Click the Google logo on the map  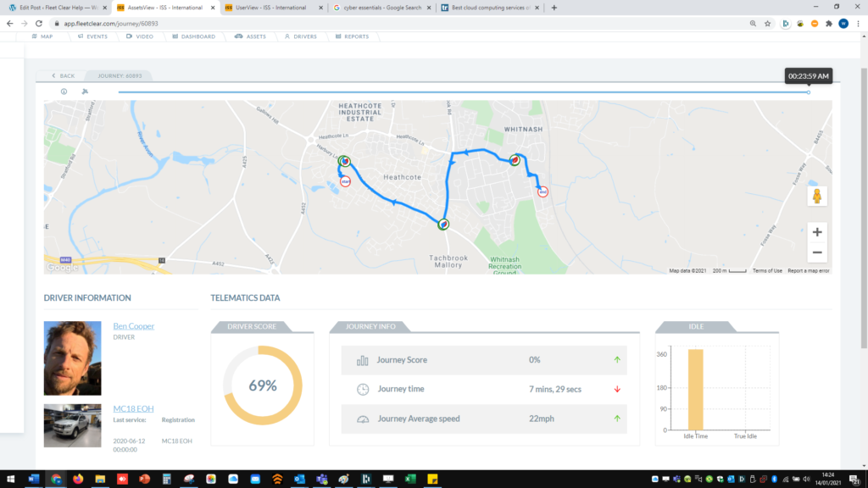62,268
